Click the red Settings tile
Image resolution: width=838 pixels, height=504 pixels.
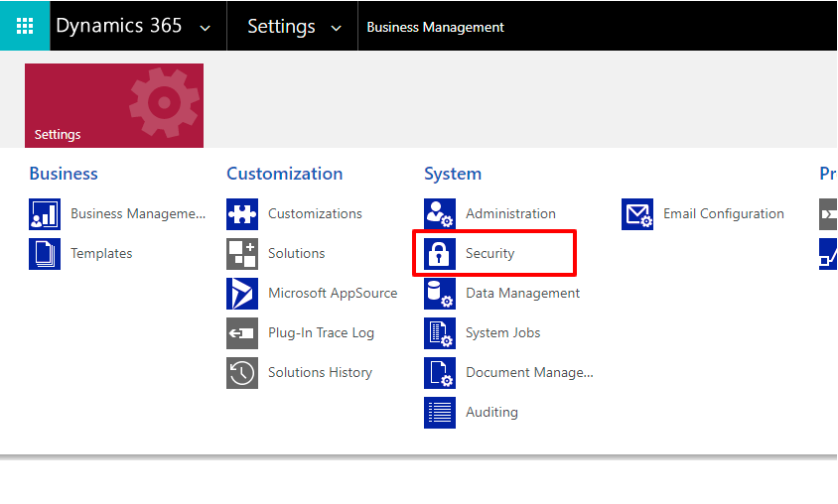(x=114, y=105)
